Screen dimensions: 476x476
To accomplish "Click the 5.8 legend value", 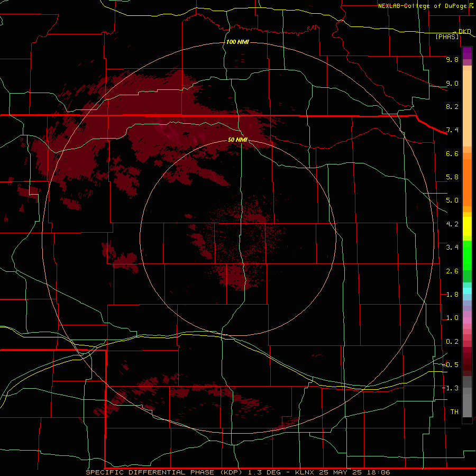I will (x=452, y=177).
